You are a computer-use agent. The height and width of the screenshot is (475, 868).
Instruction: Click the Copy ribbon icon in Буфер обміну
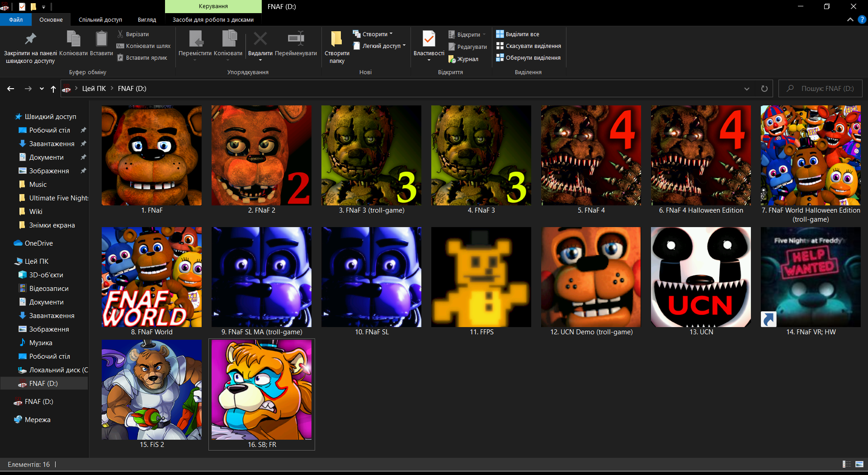coord(73,39)
